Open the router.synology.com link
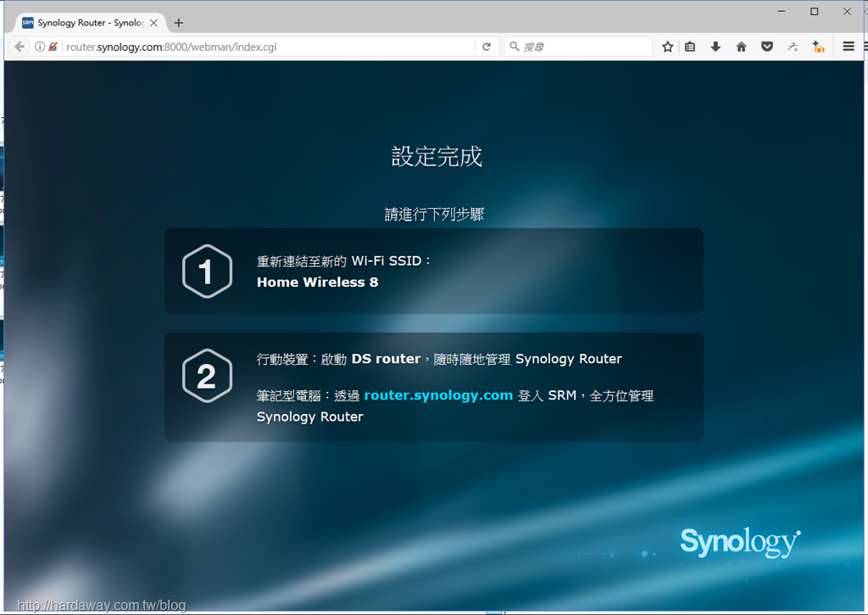 pos(438,395)
